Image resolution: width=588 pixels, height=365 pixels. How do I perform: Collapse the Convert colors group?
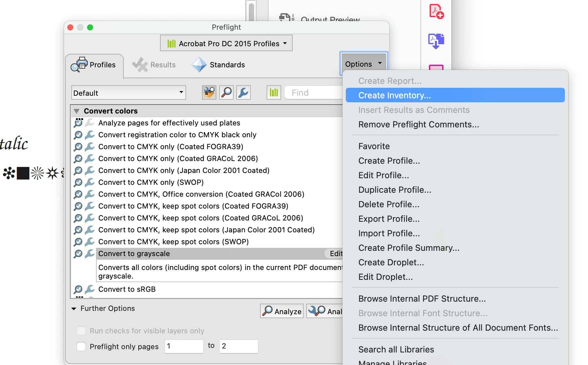tap(77, 111)
